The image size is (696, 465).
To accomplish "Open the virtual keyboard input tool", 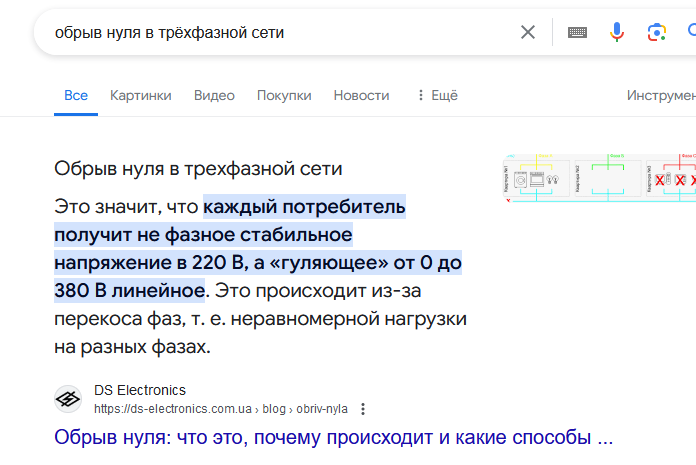I will pyautogui.click(x=577, y=32).
